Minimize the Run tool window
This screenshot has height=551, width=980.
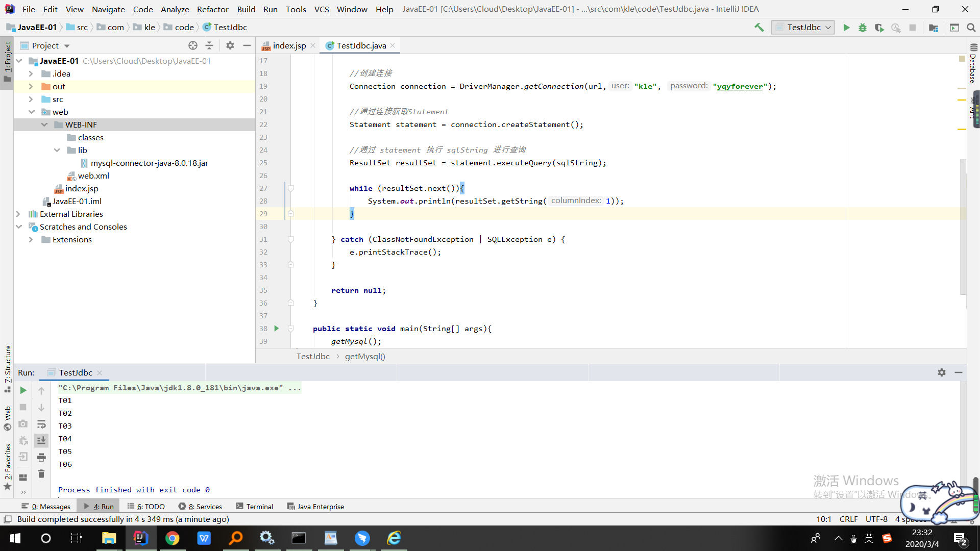pos(959,372)
